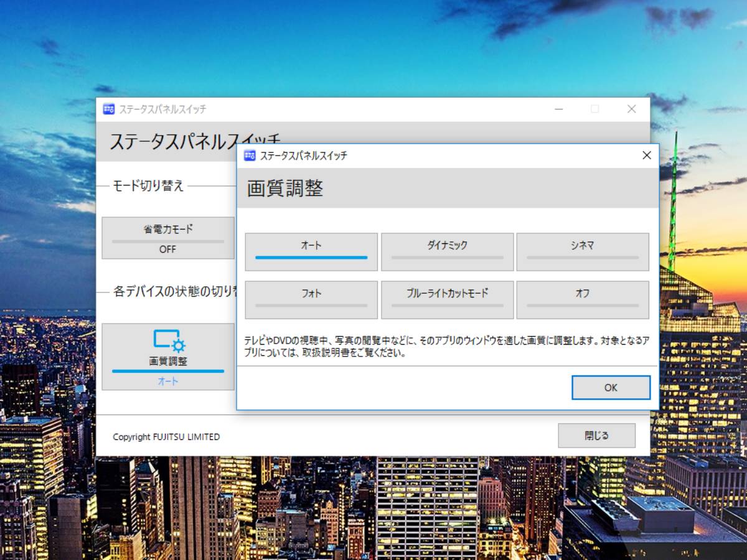
Task: Click the app icon in the 画質調整 dialog title bar
Action: click(x=250, y=156)
